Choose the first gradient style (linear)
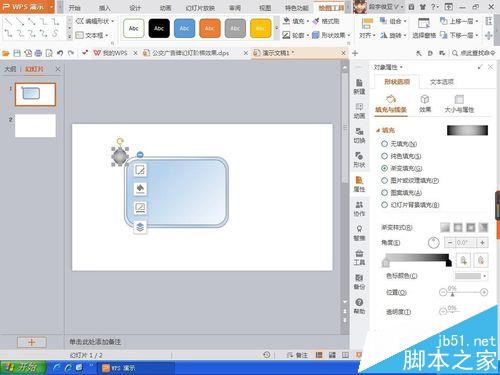 point(445,227)
